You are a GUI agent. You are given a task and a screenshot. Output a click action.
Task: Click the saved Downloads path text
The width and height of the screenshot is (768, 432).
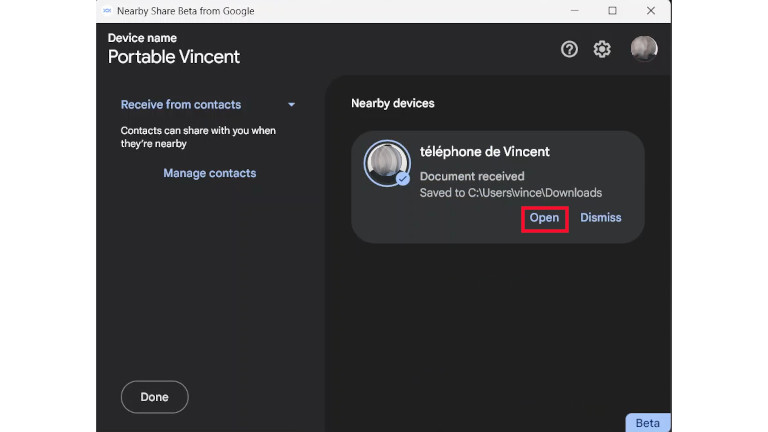pos(510,193)
